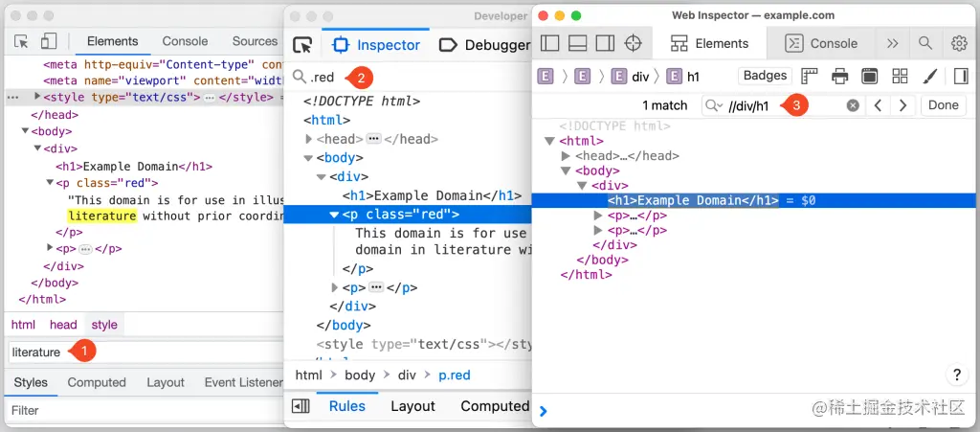980x432 pixels.
Task: Collapse the body node in Firefox Inspector
Action: [308, 158]
